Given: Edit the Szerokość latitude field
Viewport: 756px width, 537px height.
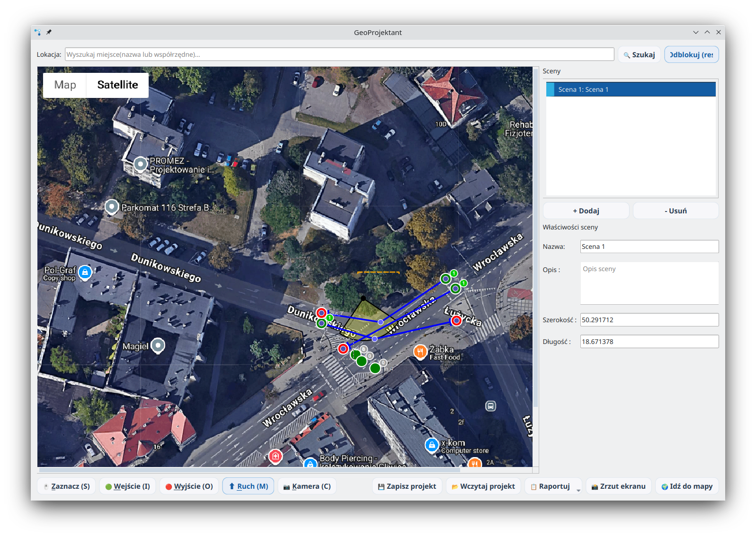Looking at the screenshot, I should pos(649,320).
